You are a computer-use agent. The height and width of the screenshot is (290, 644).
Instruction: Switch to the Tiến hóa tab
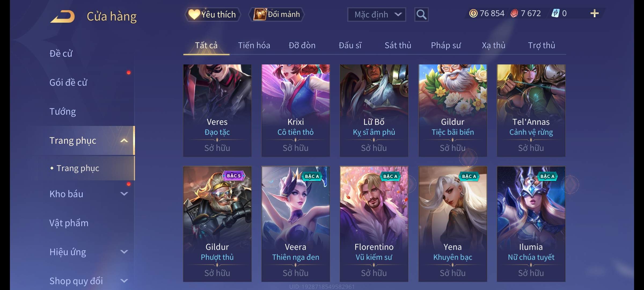pyautogui.click(x=254, y=45)
